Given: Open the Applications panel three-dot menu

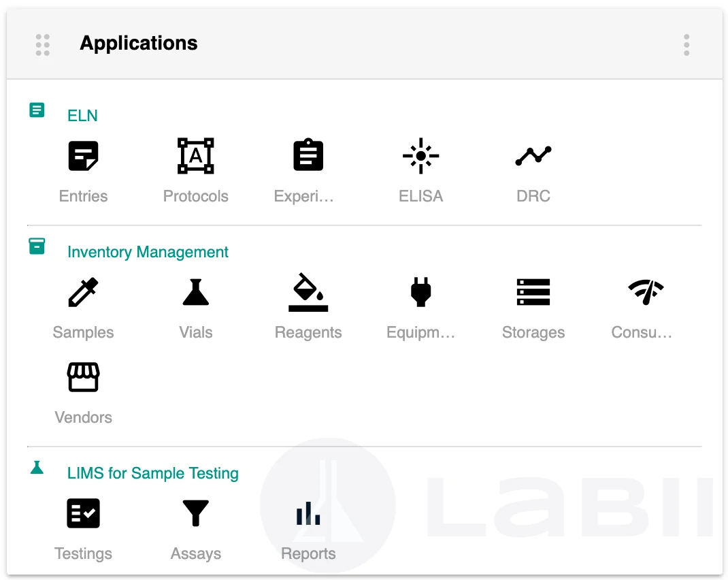Looking at the screenshot, I should [686, 45].
